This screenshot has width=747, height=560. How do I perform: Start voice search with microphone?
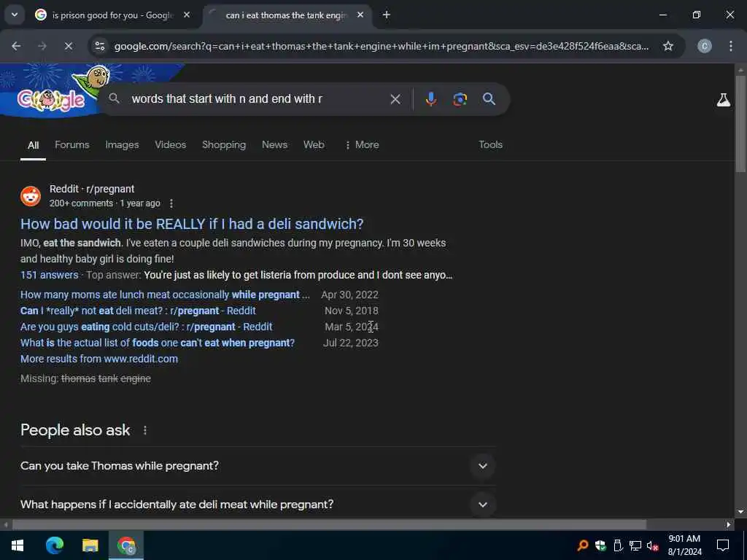tap(430, 99)
